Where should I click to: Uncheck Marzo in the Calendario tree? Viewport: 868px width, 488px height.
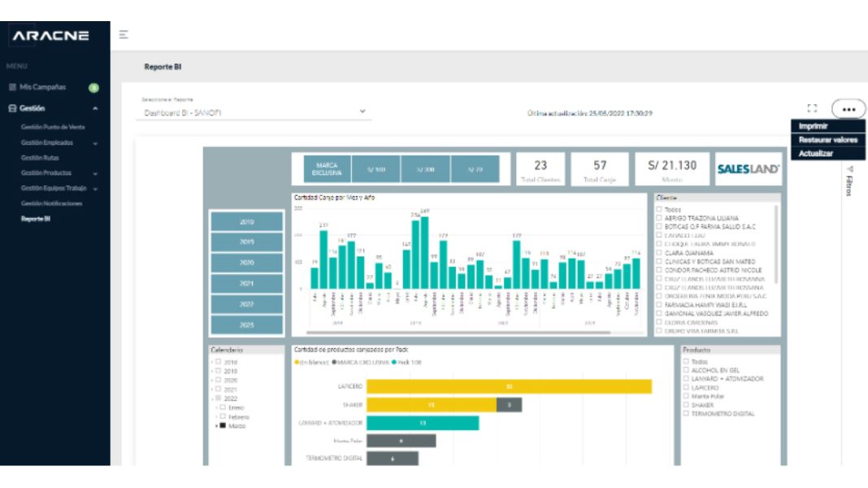[x=223, y=425]
